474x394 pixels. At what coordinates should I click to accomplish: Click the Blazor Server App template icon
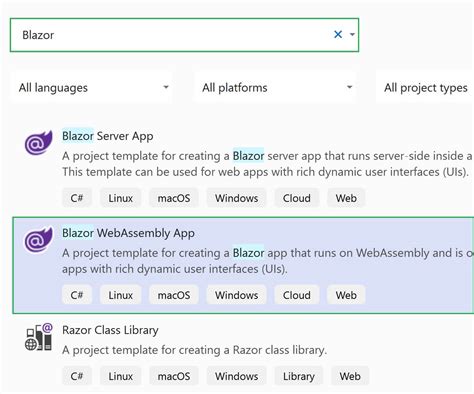tap(39, 143)
